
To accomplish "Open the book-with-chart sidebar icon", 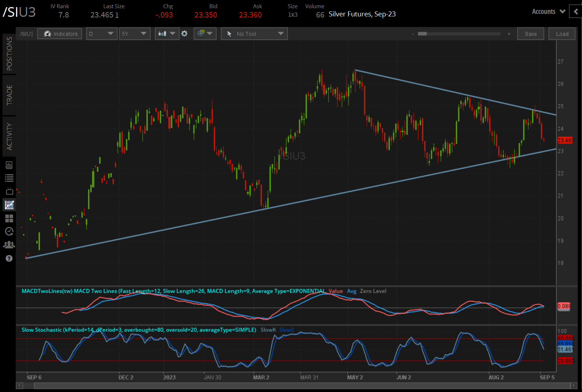I will [x=9, y=165].
